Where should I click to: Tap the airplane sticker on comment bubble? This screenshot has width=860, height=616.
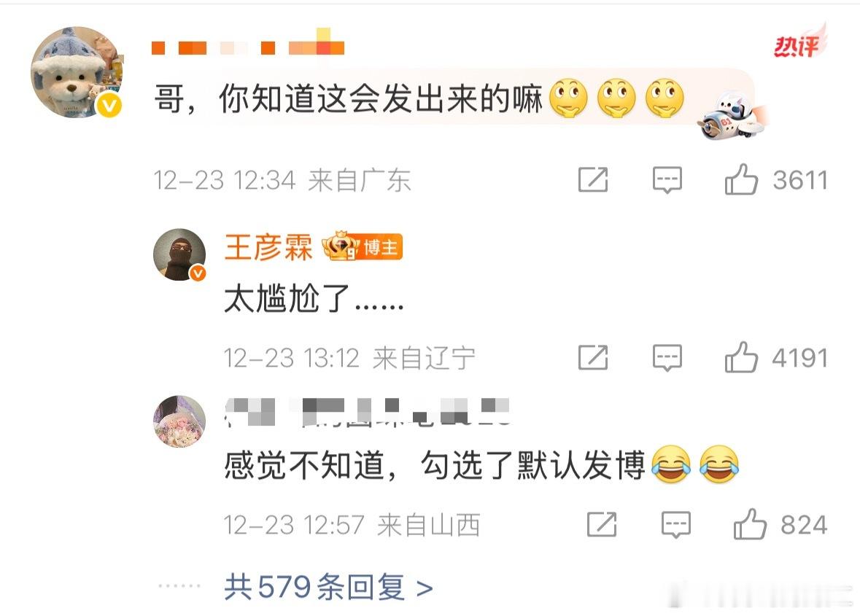click(732, 116)
